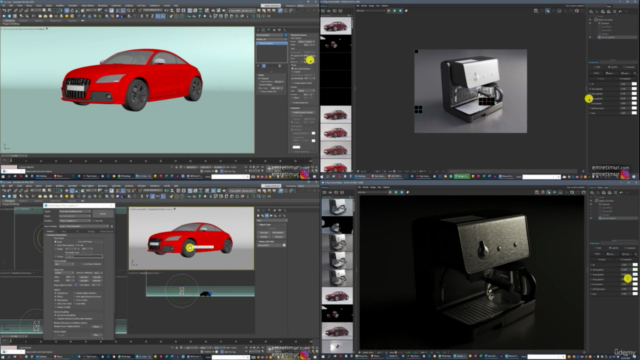Open Renderer dropdown in Render Setup
640x360 pixels.
point(75,220)
